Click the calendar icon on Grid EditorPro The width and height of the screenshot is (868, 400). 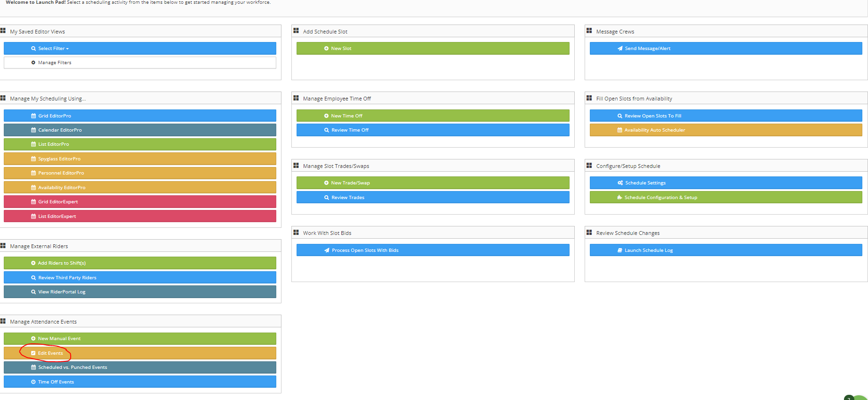pyautogui.click(x=33, y=116)
